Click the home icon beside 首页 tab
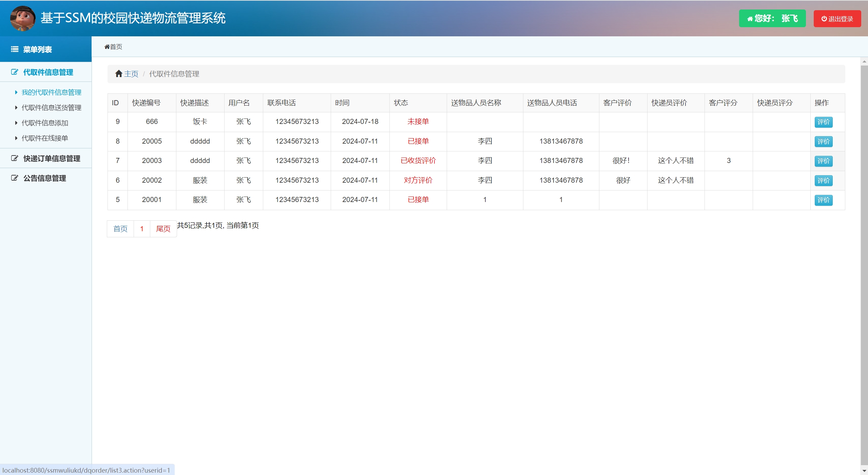The height and width of the screenshot is (475, 868). pyautogui.click(x=107, y=47)
